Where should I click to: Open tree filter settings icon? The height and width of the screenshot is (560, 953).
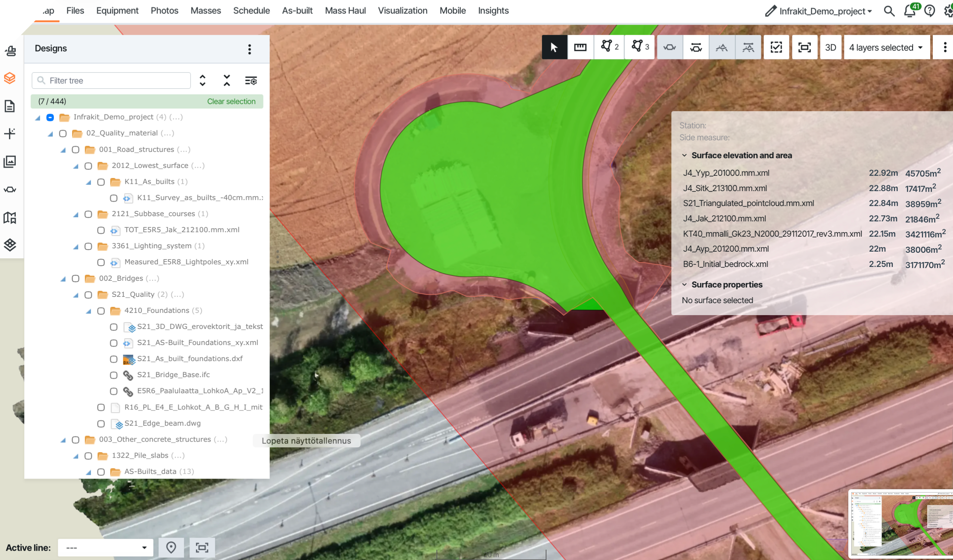[x=251, y=81]
